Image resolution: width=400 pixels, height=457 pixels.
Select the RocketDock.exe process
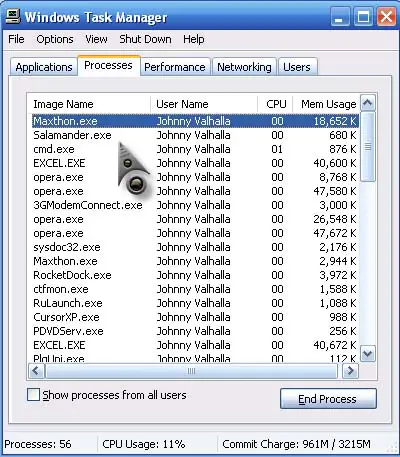(195, 275)
